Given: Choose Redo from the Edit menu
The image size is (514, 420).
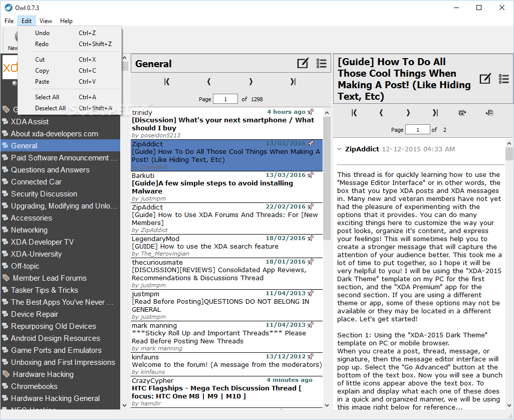Looking at the screenshot, I should tap(70, 44).
